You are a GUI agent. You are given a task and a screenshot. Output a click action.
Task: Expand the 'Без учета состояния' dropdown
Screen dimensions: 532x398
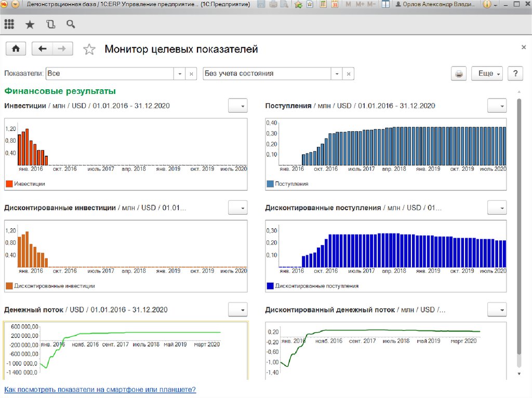point(337,74)
